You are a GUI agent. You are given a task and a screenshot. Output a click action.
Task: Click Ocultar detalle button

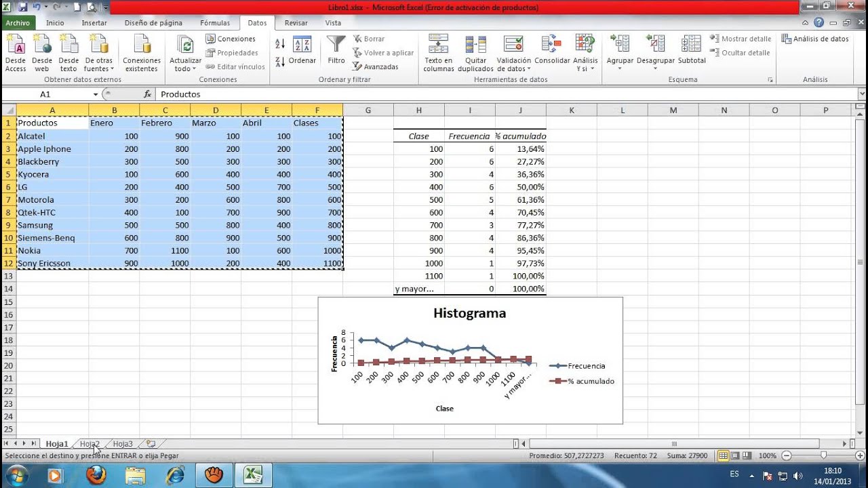[x=740, y=52]
